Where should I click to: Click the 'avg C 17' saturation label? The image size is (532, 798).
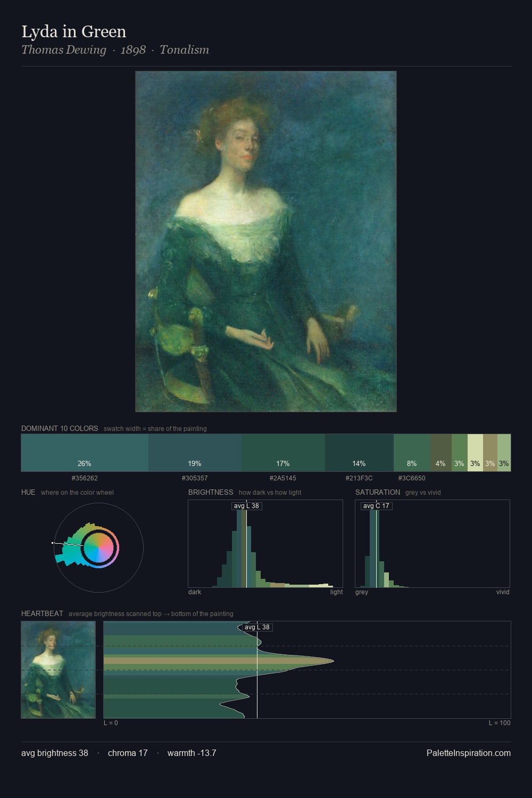376,506
